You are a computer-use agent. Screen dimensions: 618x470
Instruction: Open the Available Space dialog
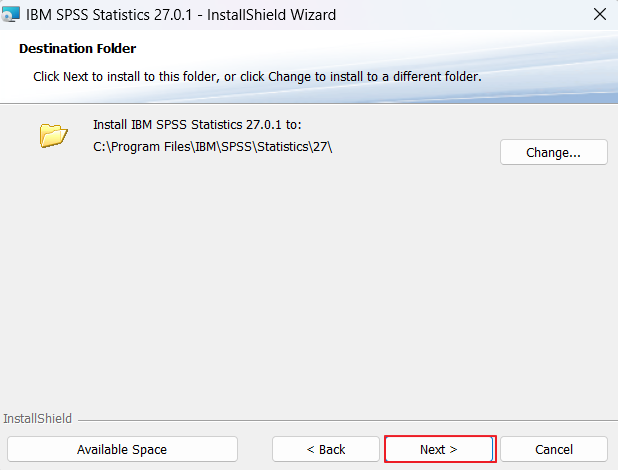(x=122, y=449)
